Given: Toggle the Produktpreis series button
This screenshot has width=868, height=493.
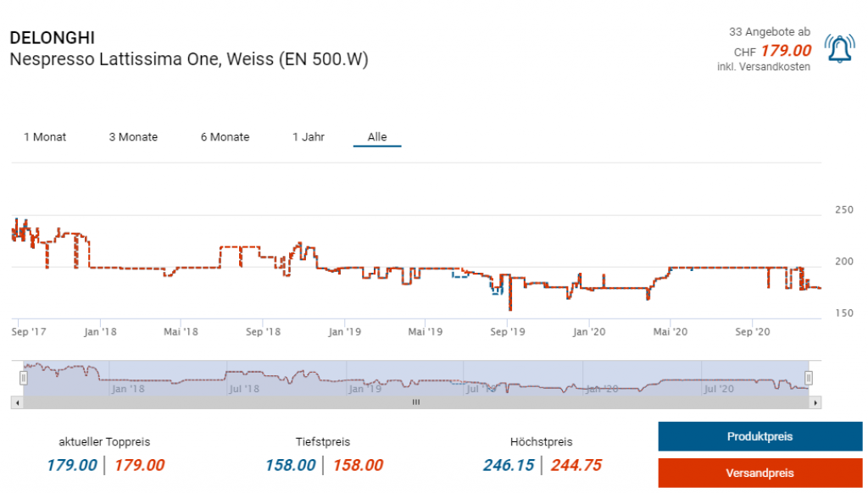Looking at the screenshot, I should click(759, 437).
